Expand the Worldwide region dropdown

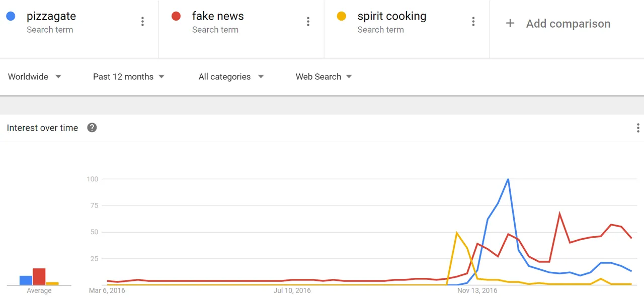click(35, 77)
